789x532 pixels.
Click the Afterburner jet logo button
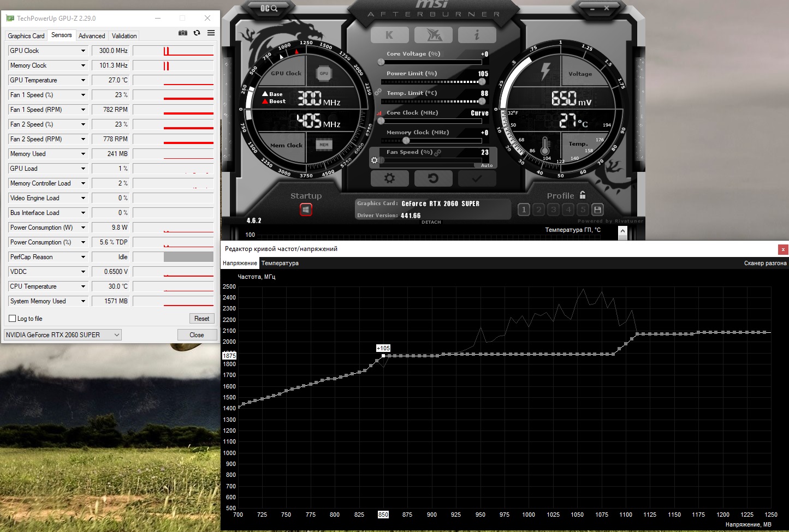(x=434, y=35)
